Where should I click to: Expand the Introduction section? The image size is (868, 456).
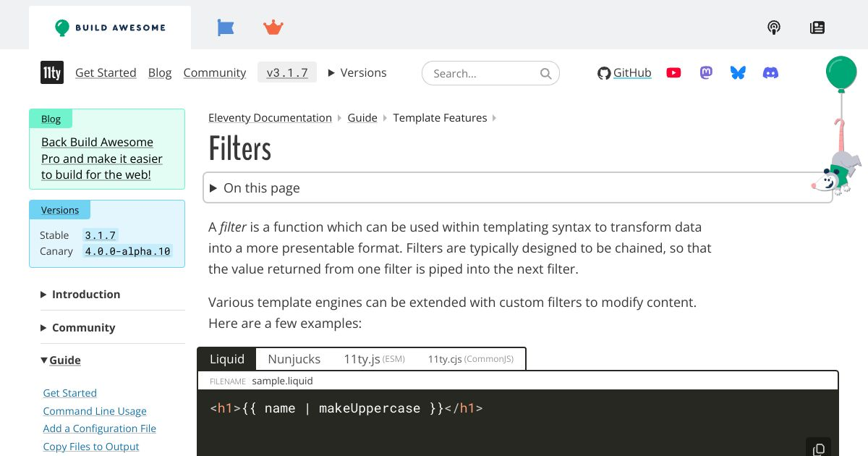coord(80,294)
